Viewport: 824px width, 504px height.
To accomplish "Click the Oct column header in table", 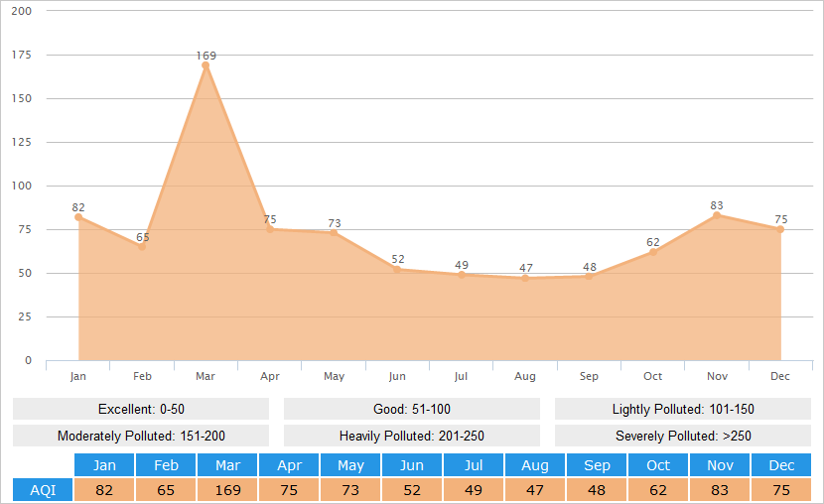I will pos(658,465).
